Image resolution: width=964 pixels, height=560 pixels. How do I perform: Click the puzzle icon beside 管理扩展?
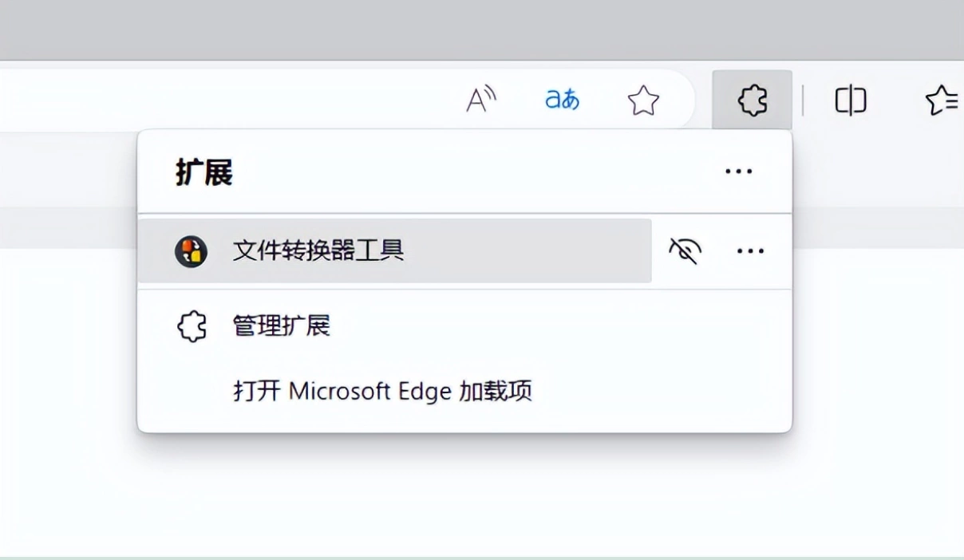click(x=192, y=326)
